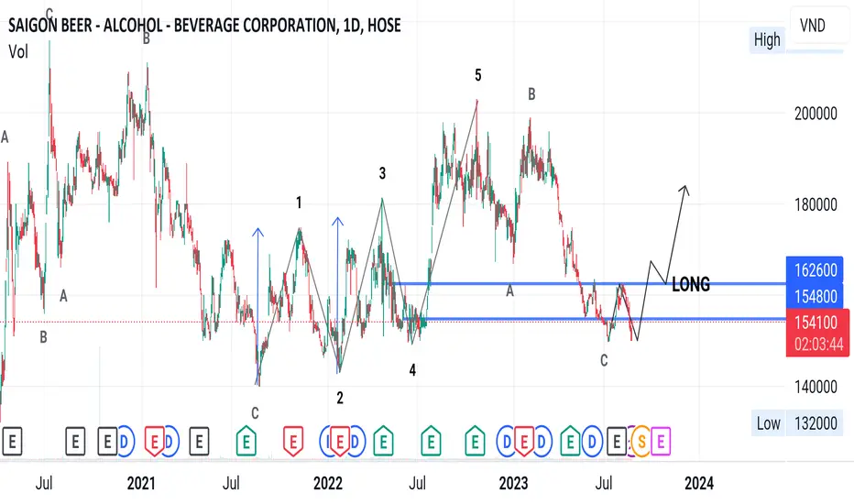This screenshot has width=854, height=504.
Task: Click the red current price 154100 label
Action: (x=817, y=322)
